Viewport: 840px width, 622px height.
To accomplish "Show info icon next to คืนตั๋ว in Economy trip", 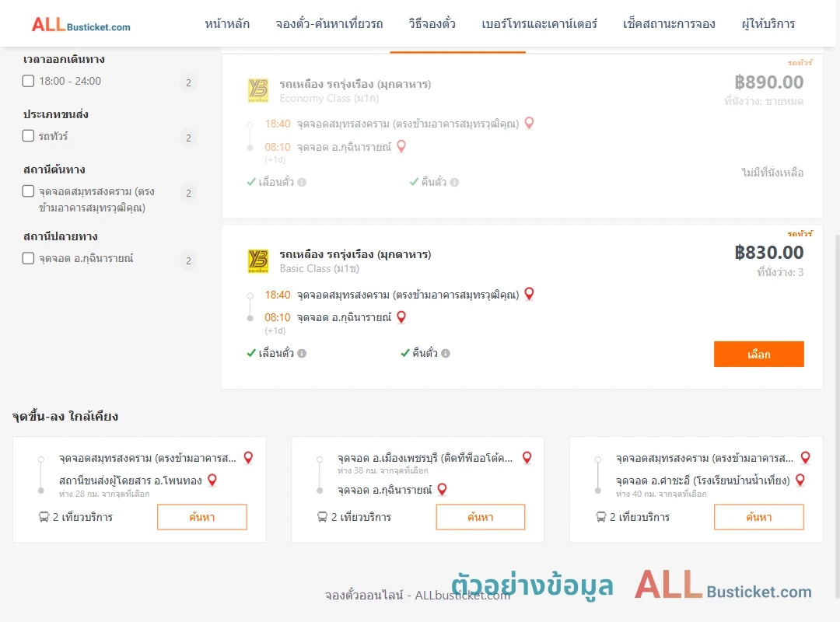I will (x=454, y=182).
